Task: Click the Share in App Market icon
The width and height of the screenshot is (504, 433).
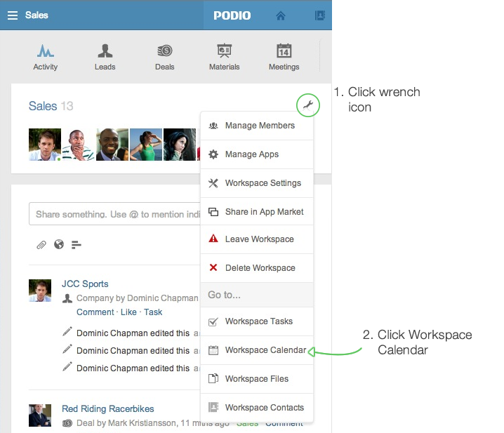Action: [x=213, y=212]
